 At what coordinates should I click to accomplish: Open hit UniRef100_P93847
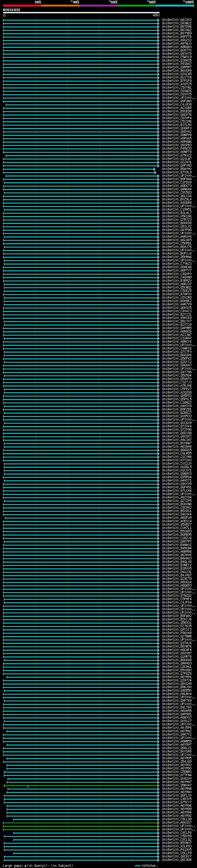[x=177, y=64]
